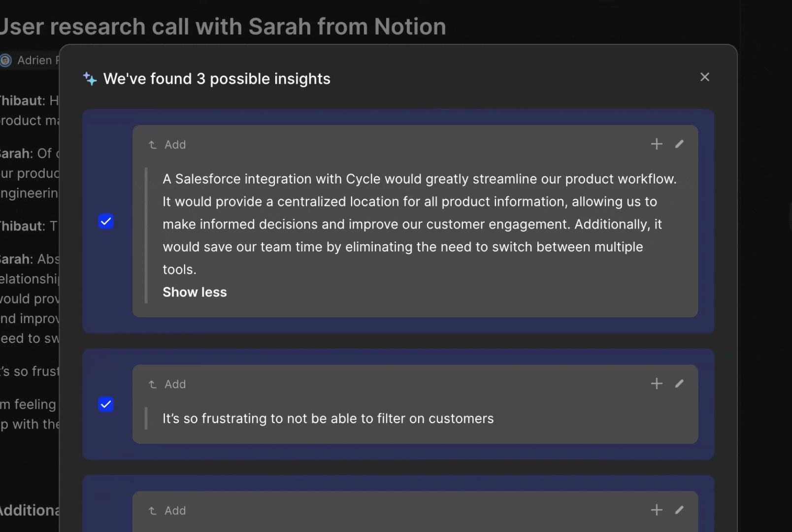Uncheck the filter on customers insight checkbox

click(x=106, y=404)
